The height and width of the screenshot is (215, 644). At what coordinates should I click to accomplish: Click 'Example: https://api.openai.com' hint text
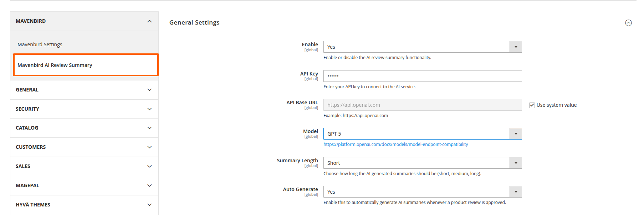pos(356,116)
